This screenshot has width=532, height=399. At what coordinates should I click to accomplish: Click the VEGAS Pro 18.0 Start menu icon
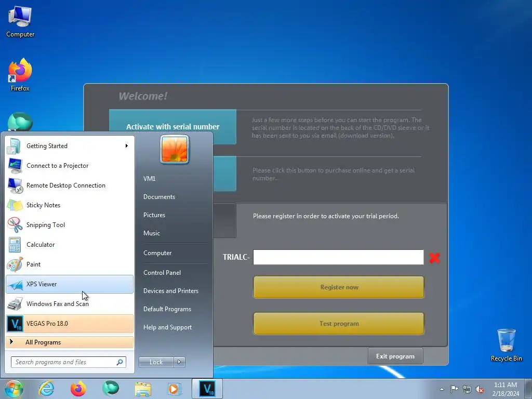pos(15,324)
